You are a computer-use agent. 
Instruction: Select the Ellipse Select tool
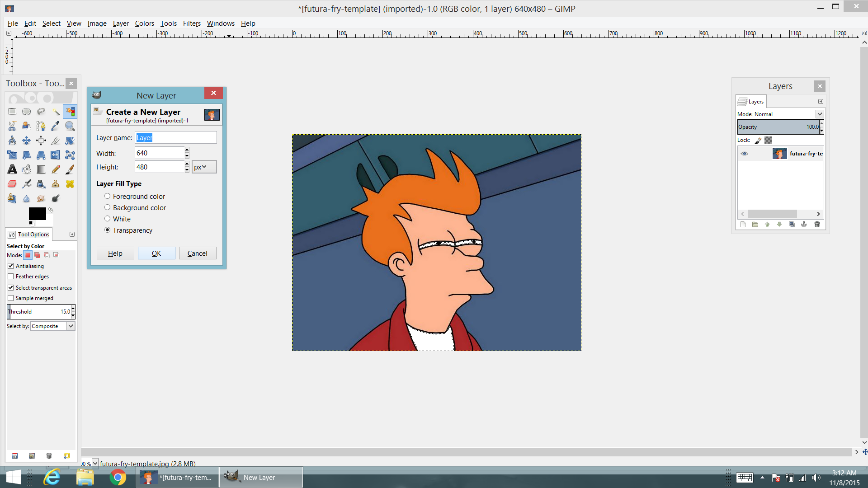27,112
